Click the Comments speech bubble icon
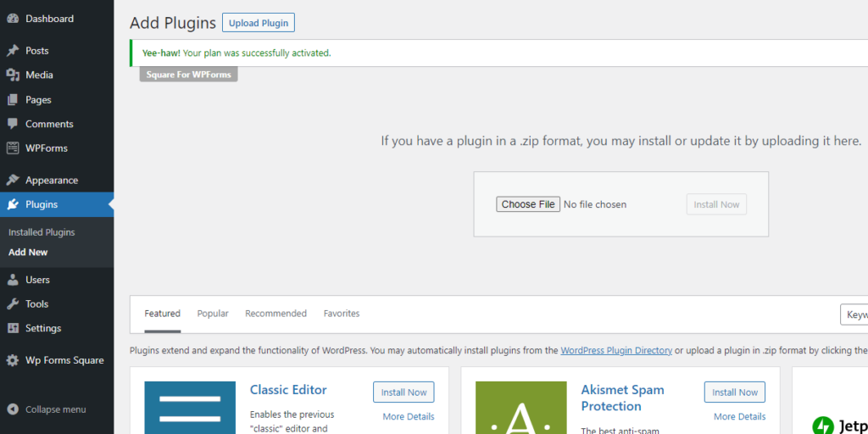Image resolution: width=868 pixels, height=434 pixels. [x=12, y=124]
